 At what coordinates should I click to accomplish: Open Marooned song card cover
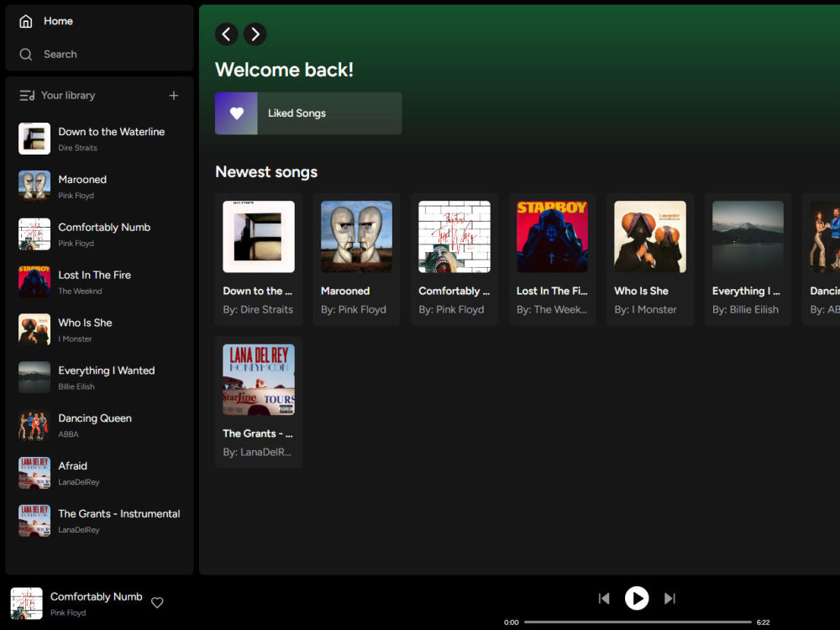click(356, 237)
